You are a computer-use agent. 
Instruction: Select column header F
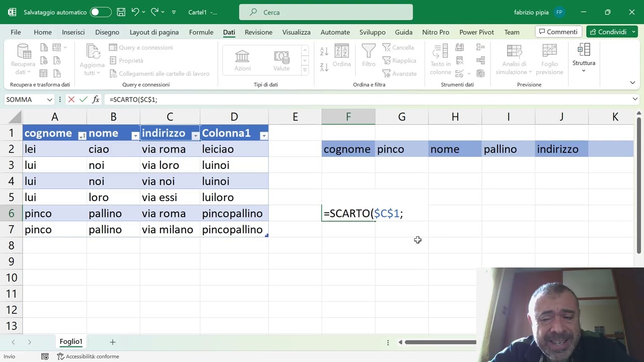pos(348,117)
